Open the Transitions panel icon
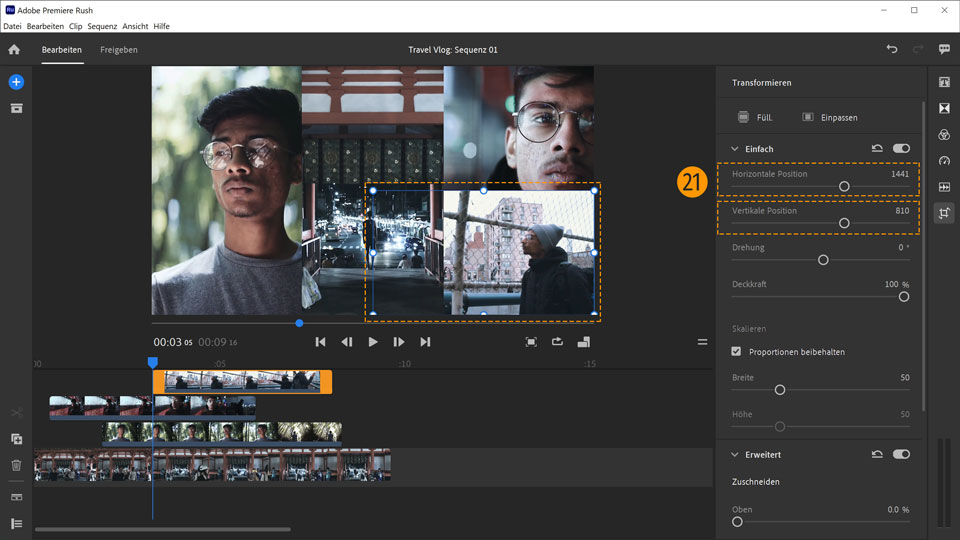This screenshot has width=960, height=540. coord(944,108)
